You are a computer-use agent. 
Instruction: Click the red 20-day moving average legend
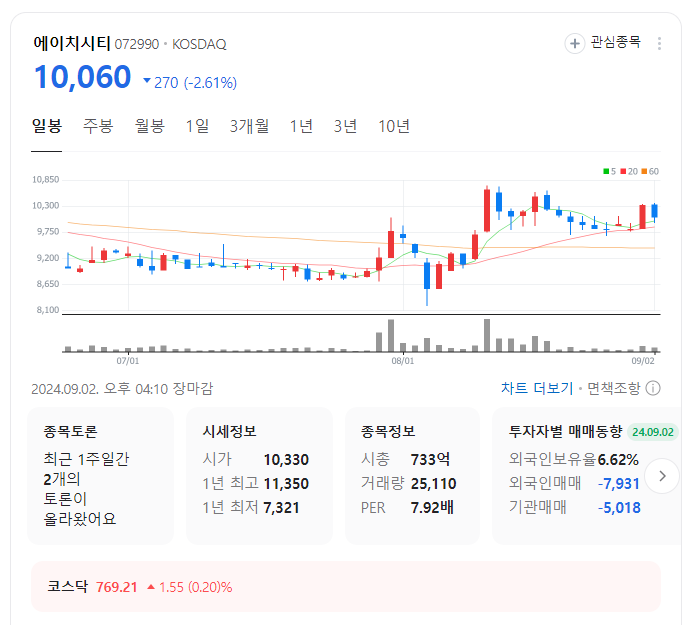(x=629, y=171)
